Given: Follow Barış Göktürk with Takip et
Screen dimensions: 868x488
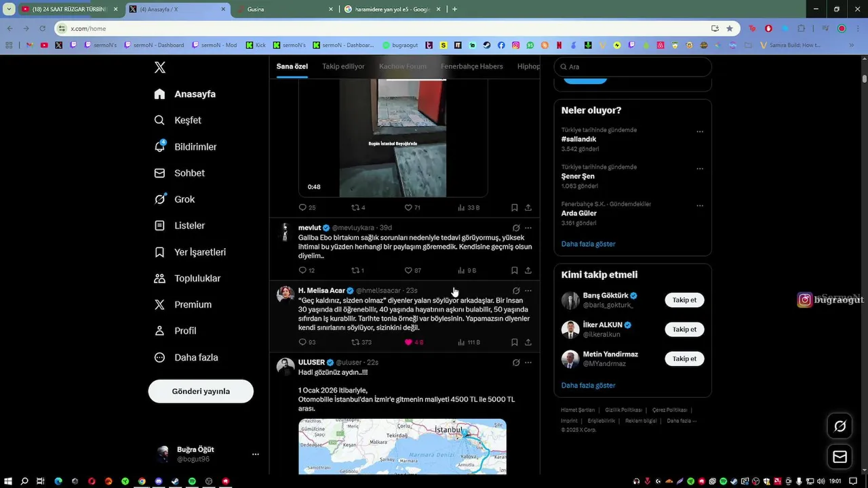Looking at the screenshot, I should point(684,300).
